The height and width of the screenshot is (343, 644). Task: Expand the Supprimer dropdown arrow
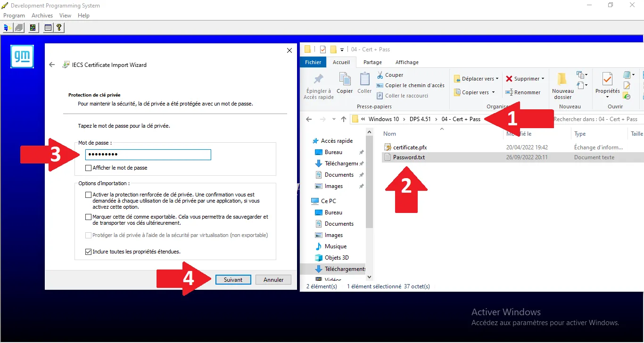(x=543, y=79)
